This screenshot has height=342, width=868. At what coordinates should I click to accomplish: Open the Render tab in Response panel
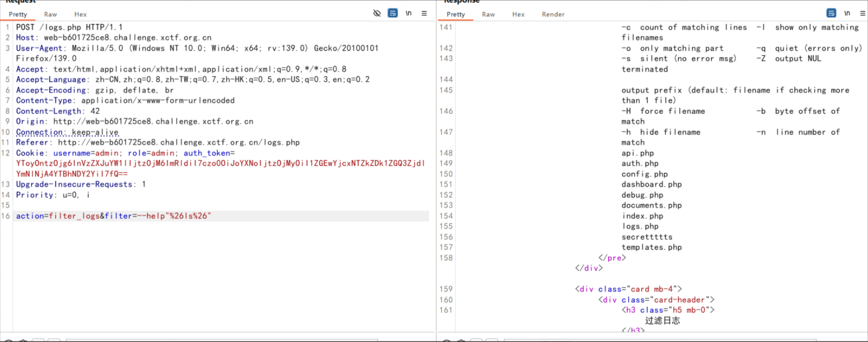click(x=553, y=15)
